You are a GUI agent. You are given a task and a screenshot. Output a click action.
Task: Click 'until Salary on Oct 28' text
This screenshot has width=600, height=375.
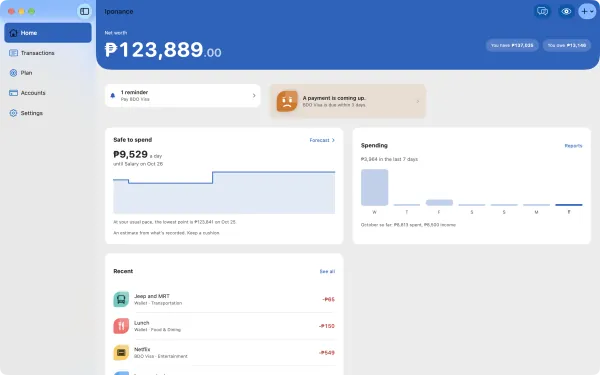pos(138,164)
